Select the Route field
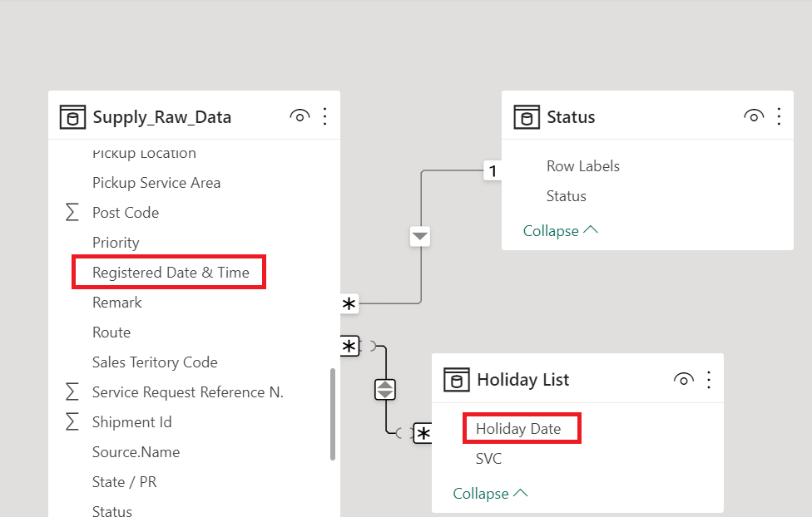This screenshot has width=812, height=517. click(x=111, y=332)
